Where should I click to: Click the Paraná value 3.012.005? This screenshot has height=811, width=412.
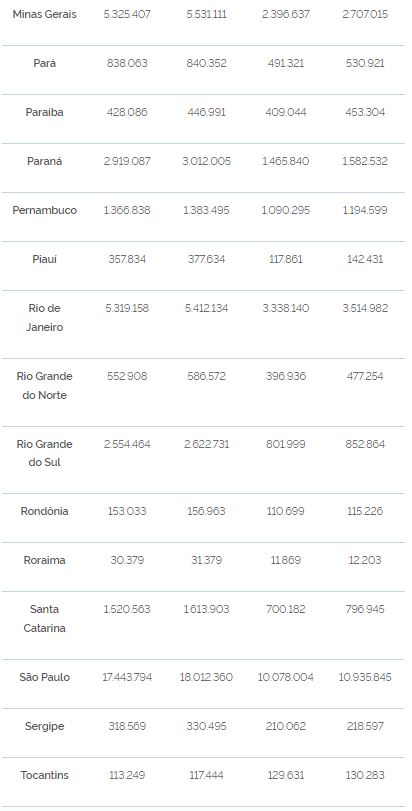(x=206, y=161)
